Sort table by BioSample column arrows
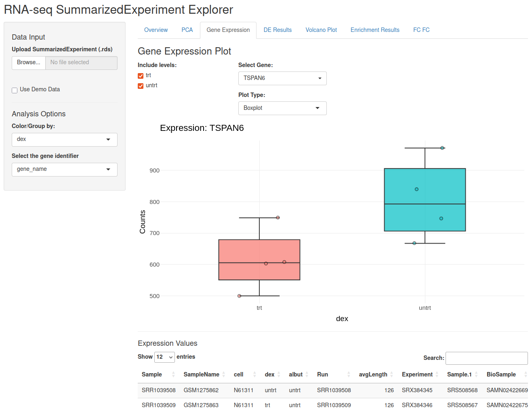This screenshot has width=532, height=412. [x=526, y=374]
